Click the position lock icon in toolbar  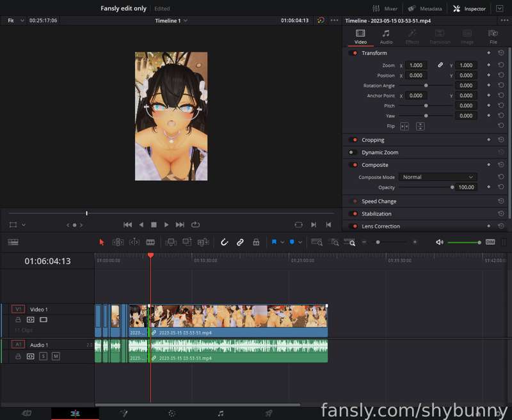(x=257, y=242)
